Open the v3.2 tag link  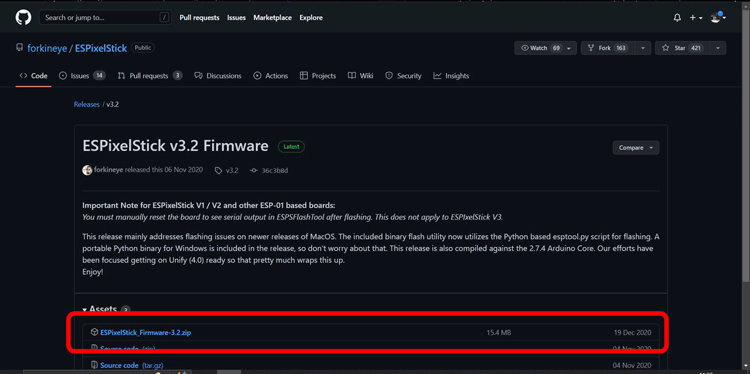pyautogui.click(x=227, y=170)
